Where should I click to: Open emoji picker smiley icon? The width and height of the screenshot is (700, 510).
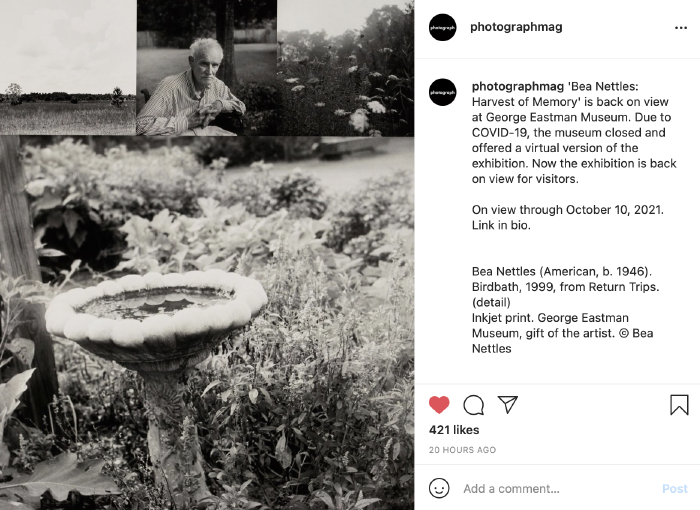(439, 488)
